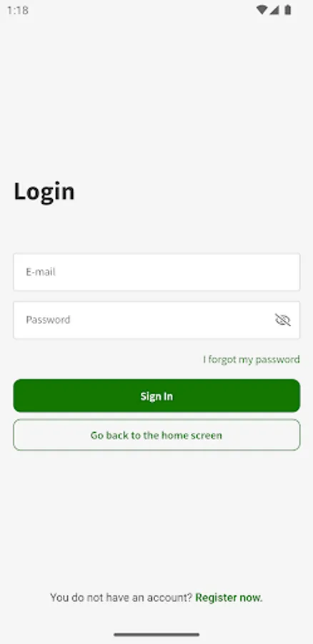Click the green Sign In button

coord(156,396)
